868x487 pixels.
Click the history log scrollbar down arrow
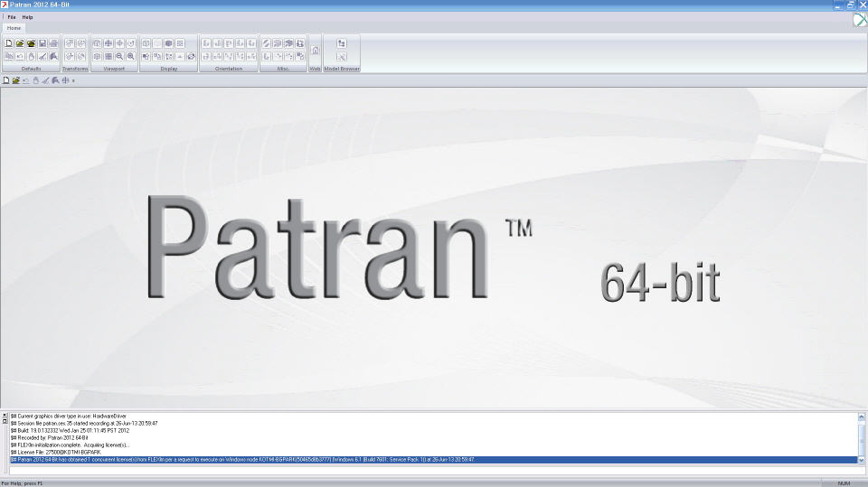click(x=861, y=460)
